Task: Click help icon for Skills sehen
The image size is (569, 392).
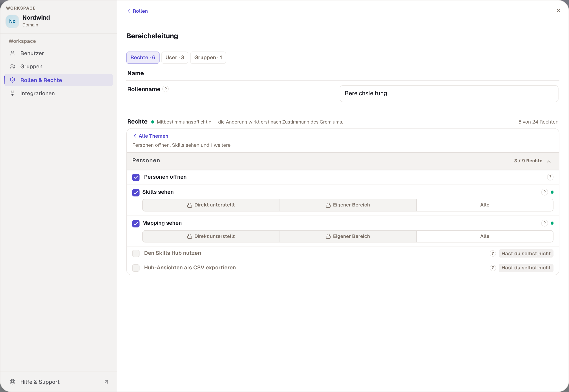Action: coord(544,192)
